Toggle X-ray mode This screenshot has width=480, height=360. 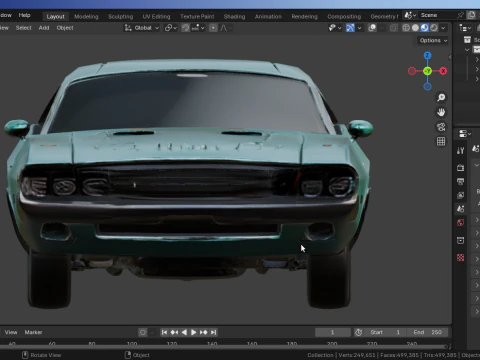(394, 28)
